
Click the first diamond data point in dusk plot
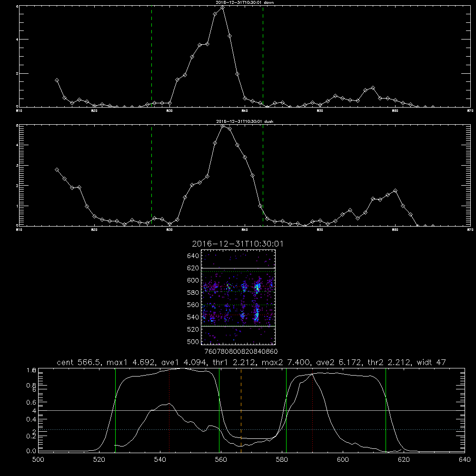point(57,170)
